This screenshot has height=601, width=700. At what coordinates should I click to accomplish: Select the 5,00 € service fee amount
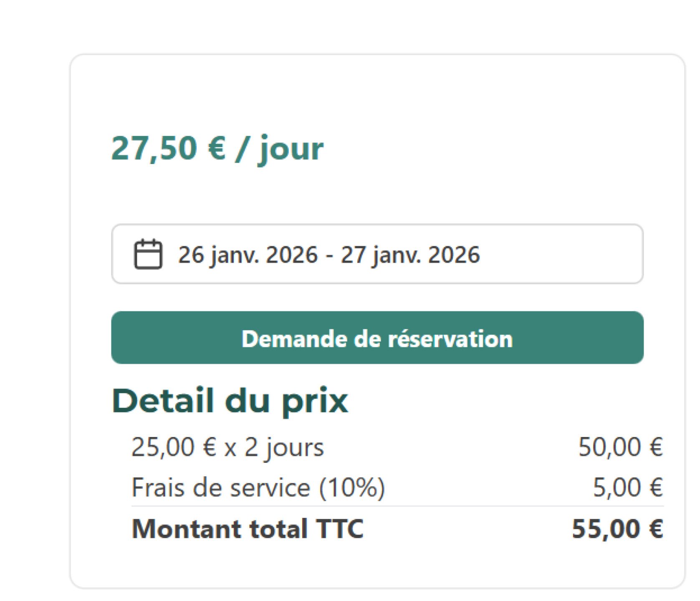(628, 487)
